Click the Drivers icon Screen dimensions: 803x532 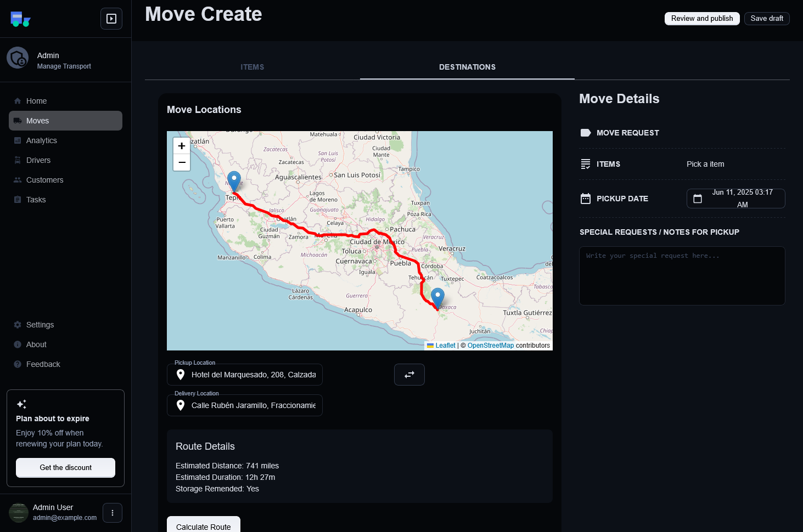coord(18,160)
